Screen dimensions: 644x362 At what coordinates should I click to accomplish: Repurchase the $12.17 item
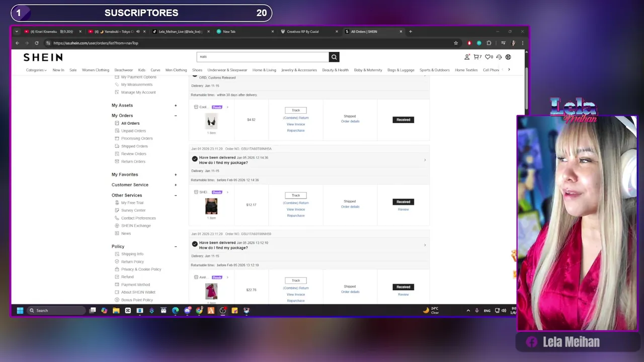[296, 216]
